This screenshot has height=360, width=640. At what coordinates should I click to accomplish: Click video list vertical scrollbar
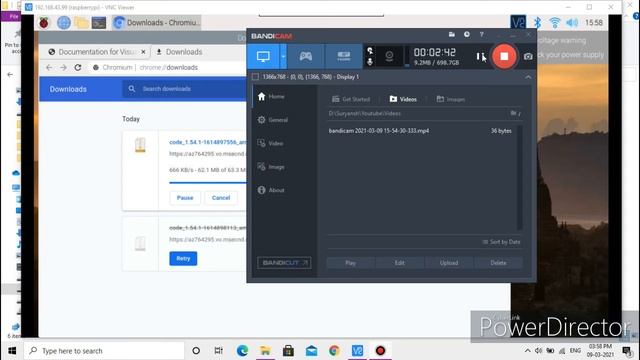[x=520, y=178]
